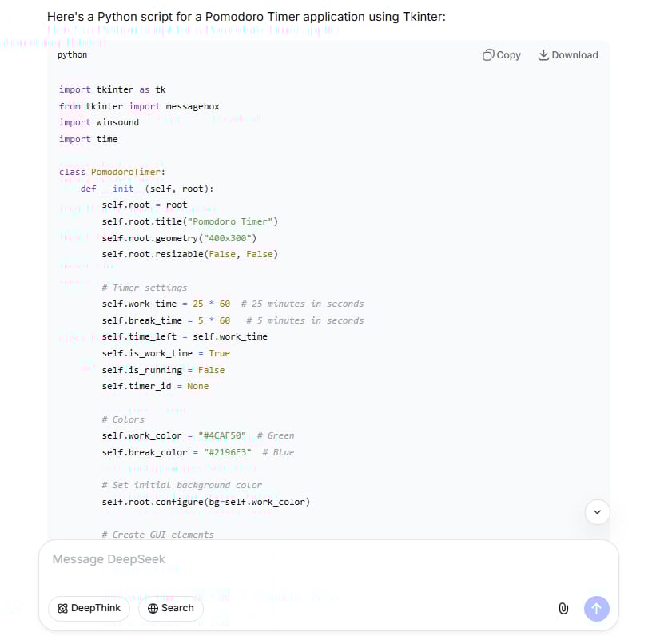Click the download arrow icon
Screen dimensions: 672x636
pos(543,54)
